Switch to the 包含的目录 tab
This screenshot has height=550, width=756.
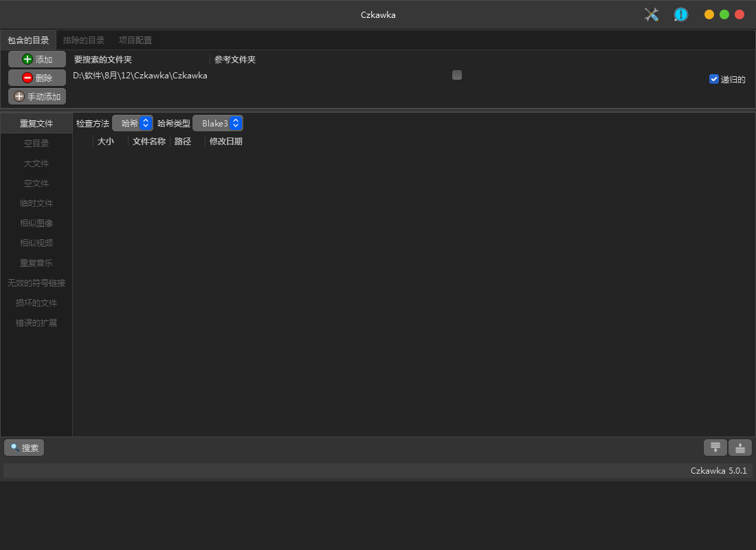click(28, 40)
